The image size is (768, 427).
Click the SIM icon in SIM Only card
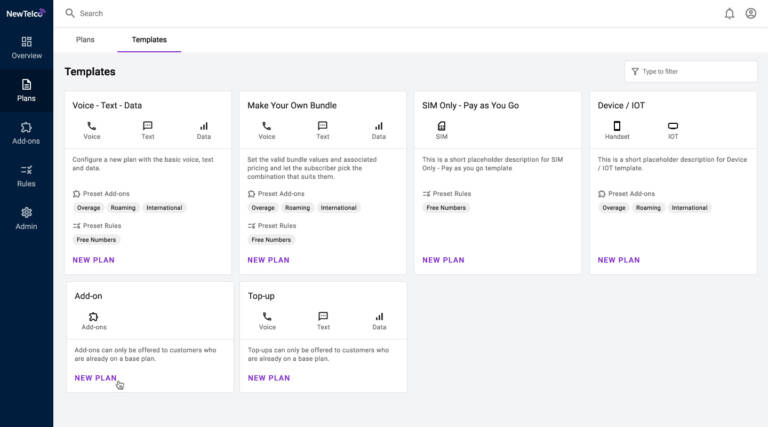pyautogui.click(x=442, y=126)
